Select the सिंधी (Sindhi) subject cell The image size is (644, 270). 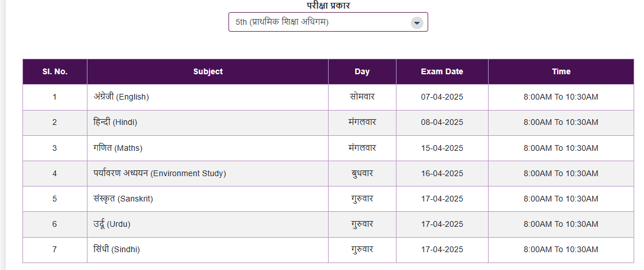coord(117,250)
